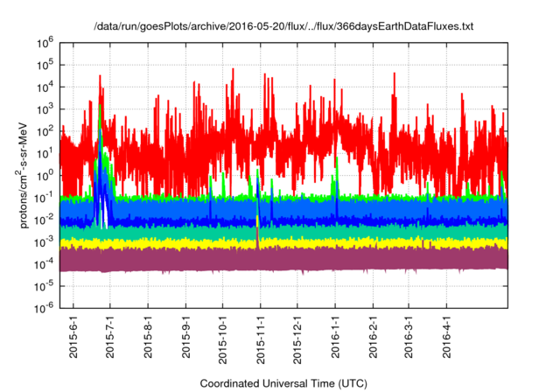Click the 10^5 y-axis tick label

pos(45,66)
